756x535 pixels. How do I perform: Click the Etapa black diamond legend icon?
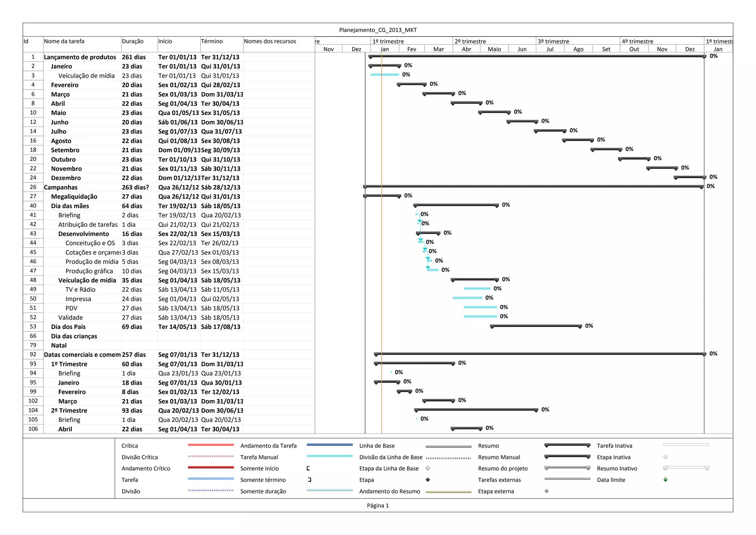pos(428,480)
